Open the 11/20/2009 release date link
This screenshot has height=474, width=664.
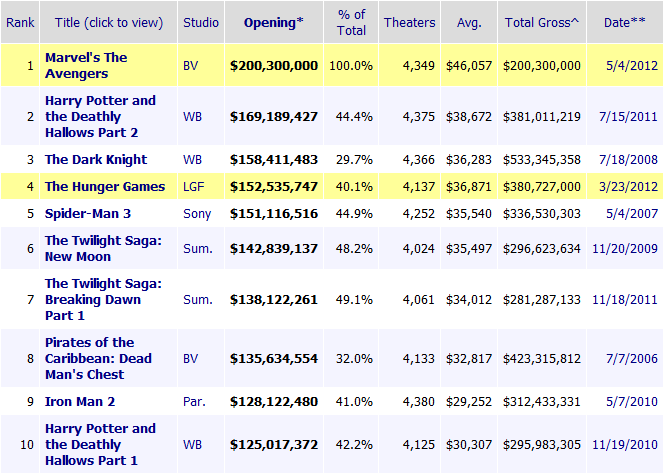point(625,249)
